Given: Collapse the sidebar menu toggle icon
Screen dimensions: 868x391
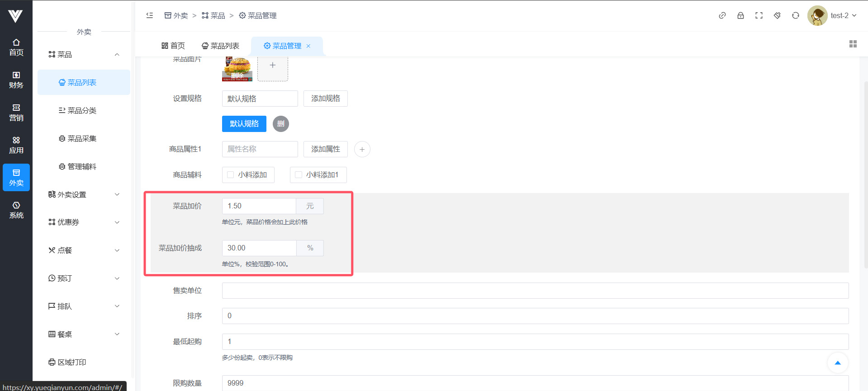Looking at the screenshot, I should [150, 15].
